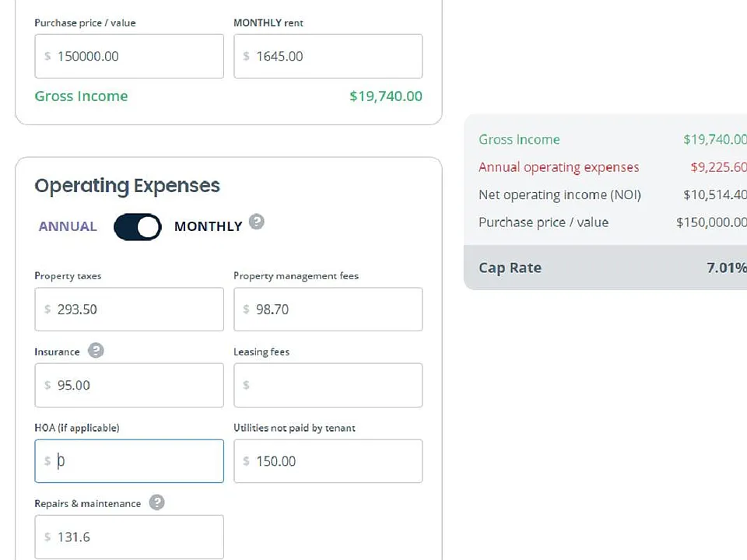The image size is (747, 560).
Task: Open Repairs & maintenance help icon
Action: click(x=156, y=502)
